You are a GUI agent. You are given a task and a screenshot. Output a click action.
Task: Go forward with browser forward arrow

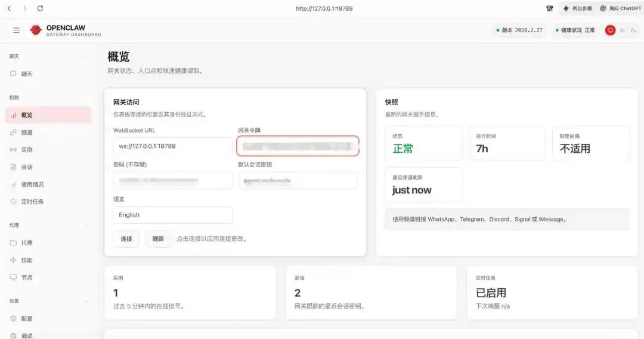[x=24, y=8]
